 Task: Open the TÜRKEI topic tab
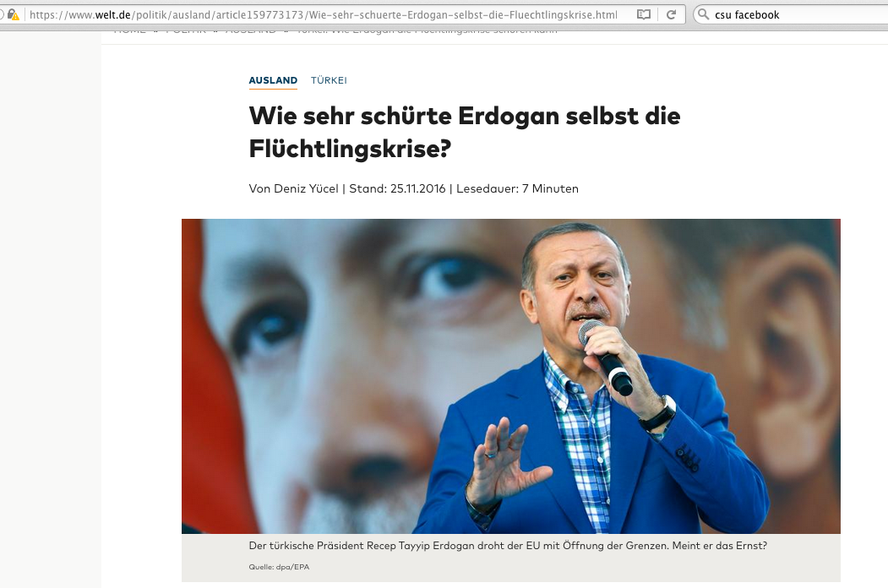coord(329,80)
